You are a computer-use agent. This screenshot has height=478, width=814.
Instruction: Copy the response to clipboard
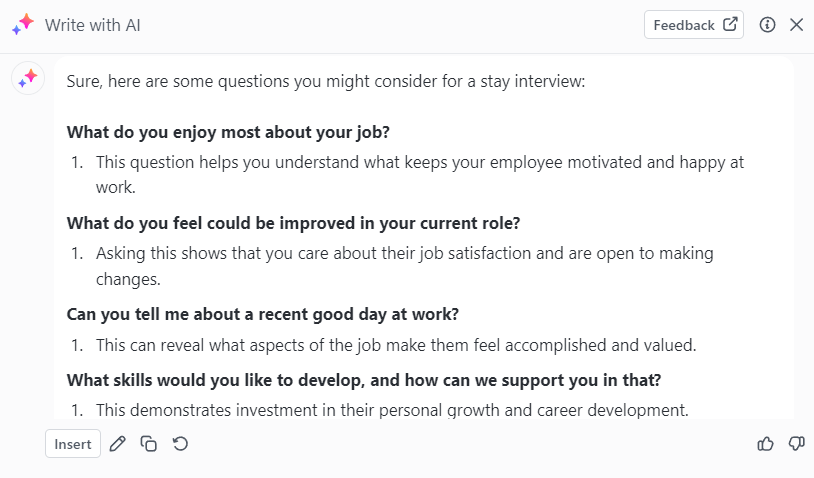point(148,444)
